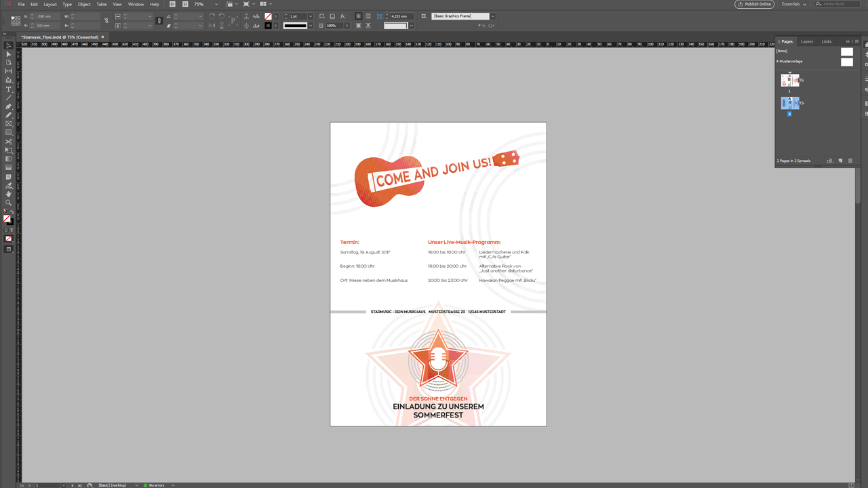Toggle the screen view mode button in toolbox
The width and height of the screenshot is (868, 488).
pos(9,249)
